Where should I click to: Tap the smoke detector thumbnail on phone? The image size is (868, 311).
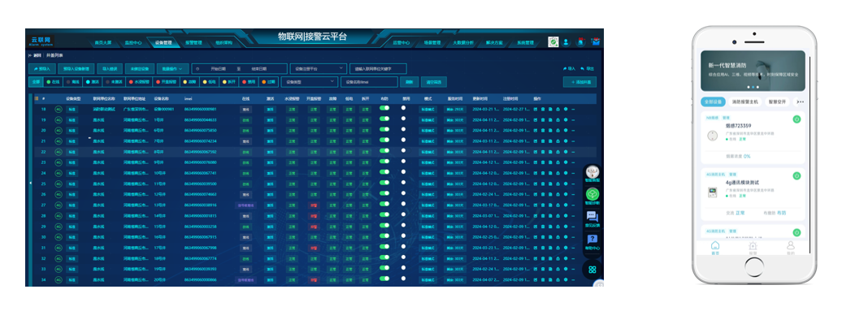[713, 136]
